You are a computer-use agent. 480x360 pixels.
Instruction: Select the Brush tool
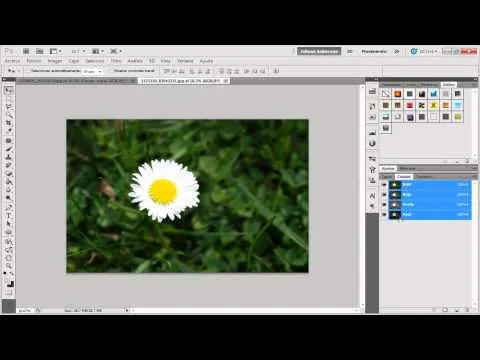(9, 149)
